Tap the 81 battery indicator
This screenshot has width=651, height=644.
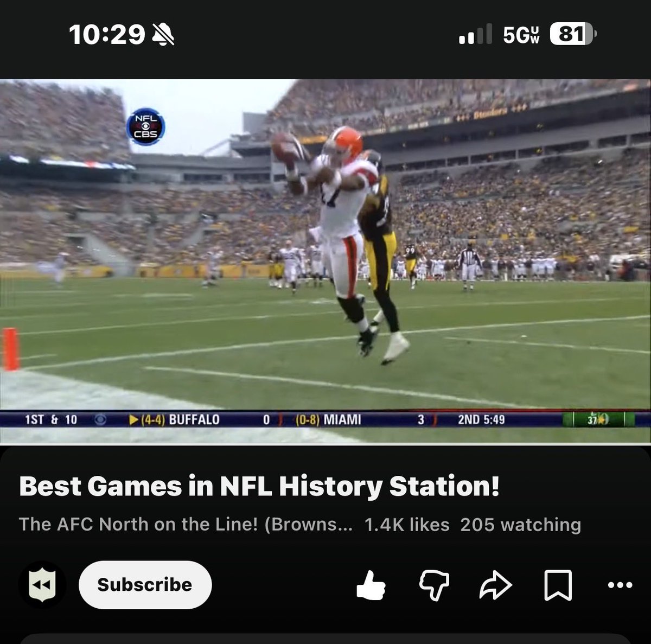click(x=573, y=35)
